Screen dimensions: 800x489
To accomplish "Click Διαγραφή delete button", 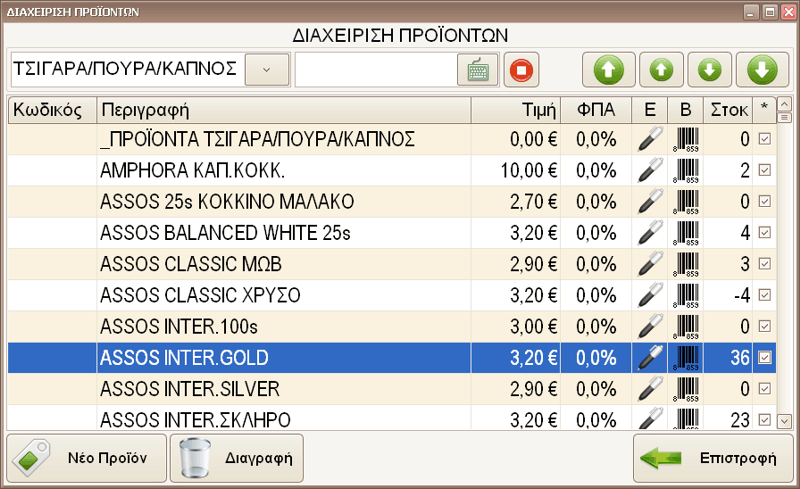I will coord(237,458).
